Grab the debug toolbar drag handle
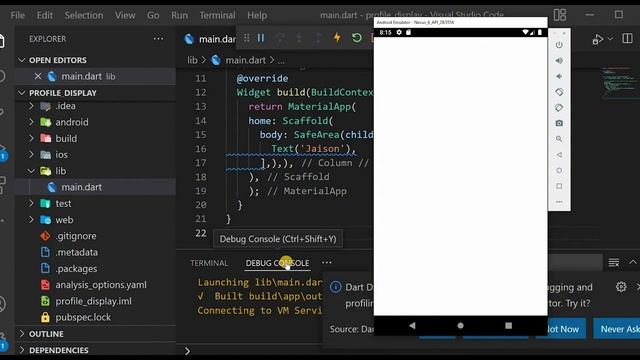This screenshot has height=360, width=640. tap(247, 38)
